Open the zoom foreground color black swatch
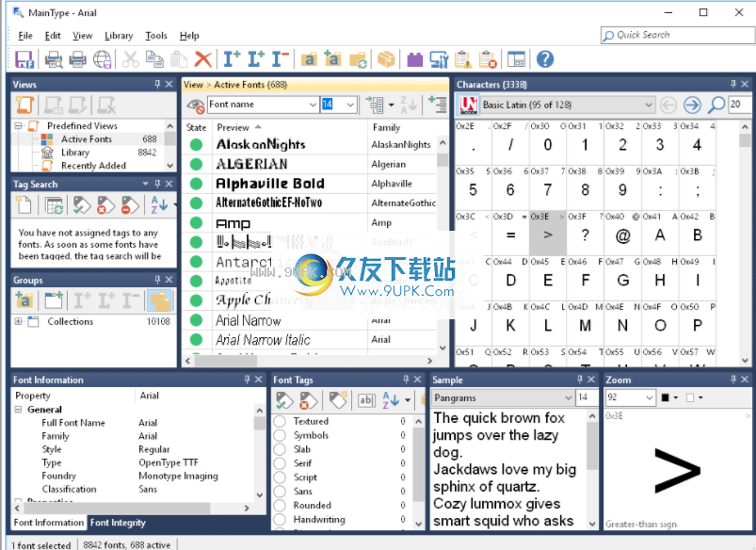The height and width of the screenshot is (550, 756). (x=666, y=397)
